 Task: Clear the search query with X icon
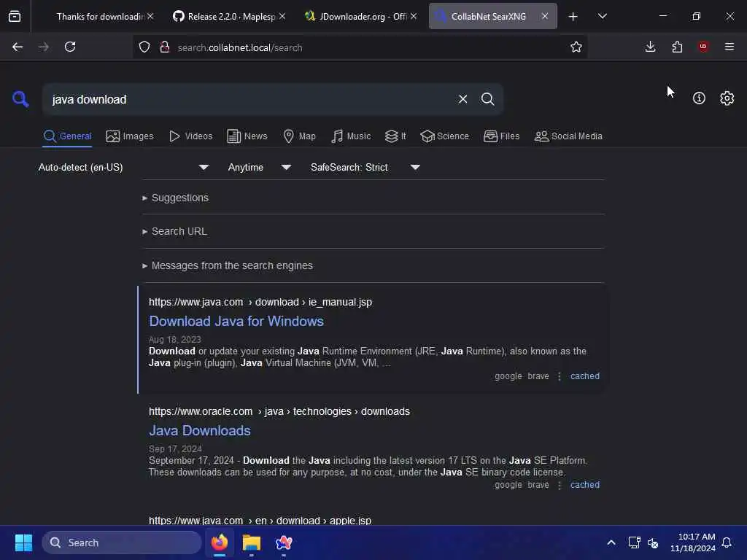[462, 99]
